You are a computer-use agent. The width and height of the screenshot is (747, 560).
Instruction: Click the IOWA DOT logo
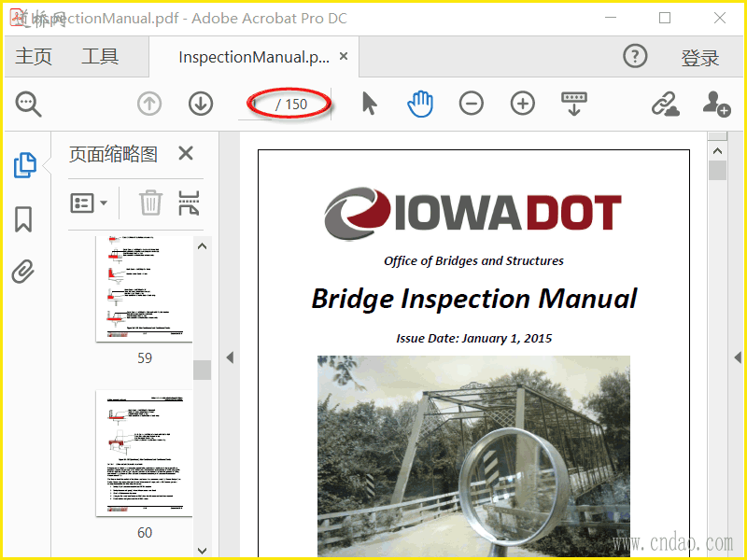coord(472,214)
